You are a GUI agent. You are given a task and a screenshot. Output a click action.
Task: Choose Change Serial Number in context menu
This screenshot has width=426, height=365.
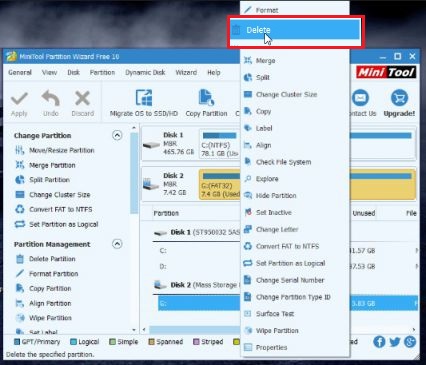click(x=295, y=280)
